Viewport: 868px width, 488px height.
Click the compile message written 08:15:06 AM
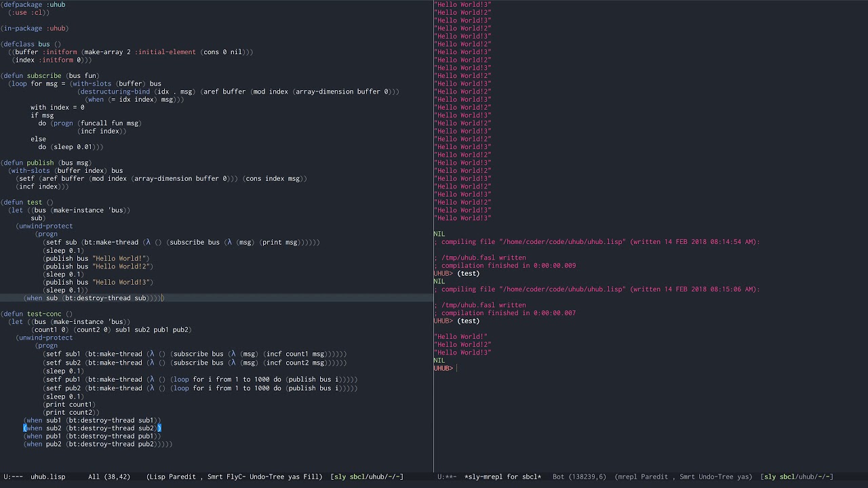coord(597,289)
